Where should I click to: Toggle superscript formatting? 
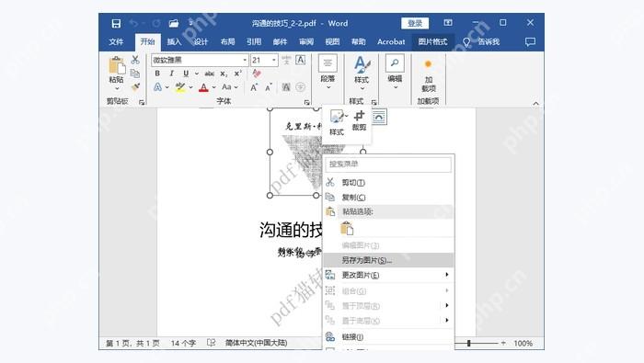[237, 74]
